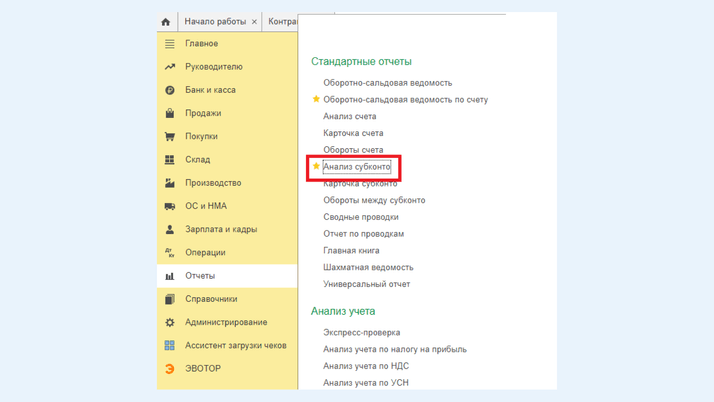The height and width of the screenshot is (402, 714).
Task: Open the Универсальный отчет link
Action: (x=367, y=284)
